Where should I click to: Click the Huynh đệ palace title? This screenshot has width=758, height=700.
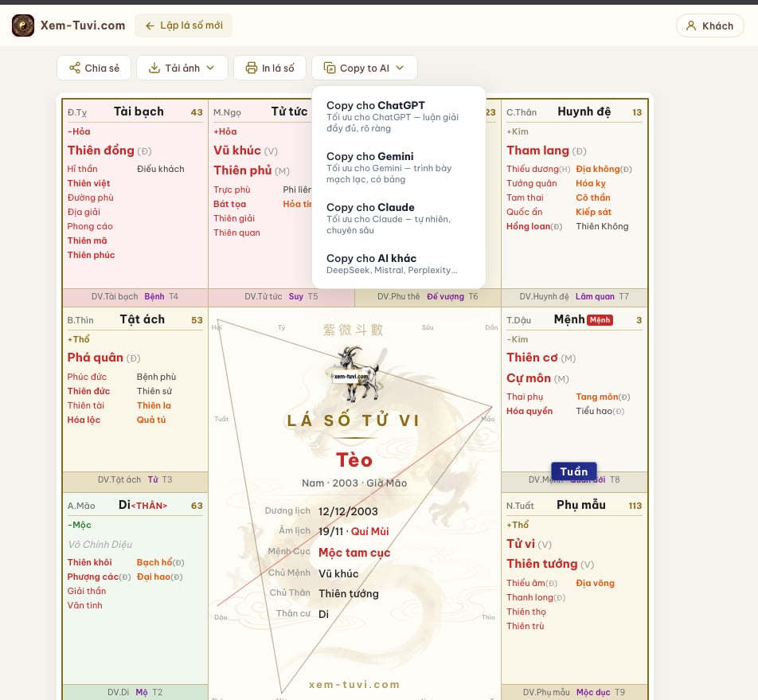pos(584,111)
